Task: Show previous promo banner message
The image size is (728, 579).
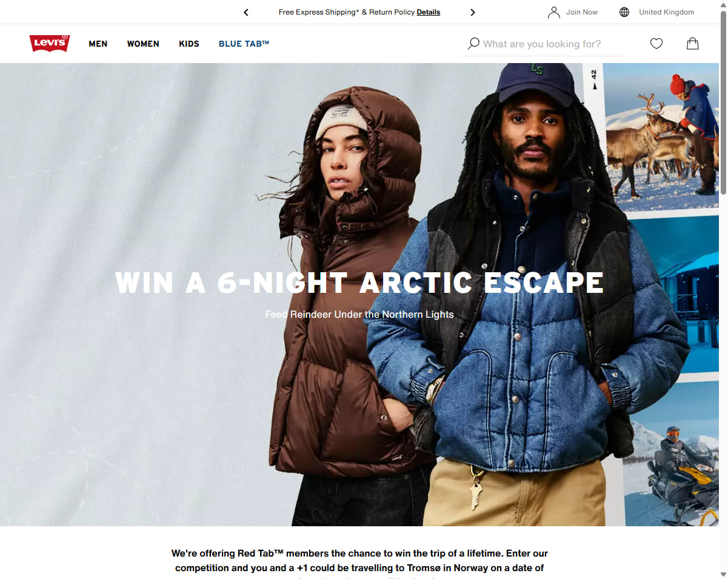Action: pyautogui.click(x=246, y=12)
